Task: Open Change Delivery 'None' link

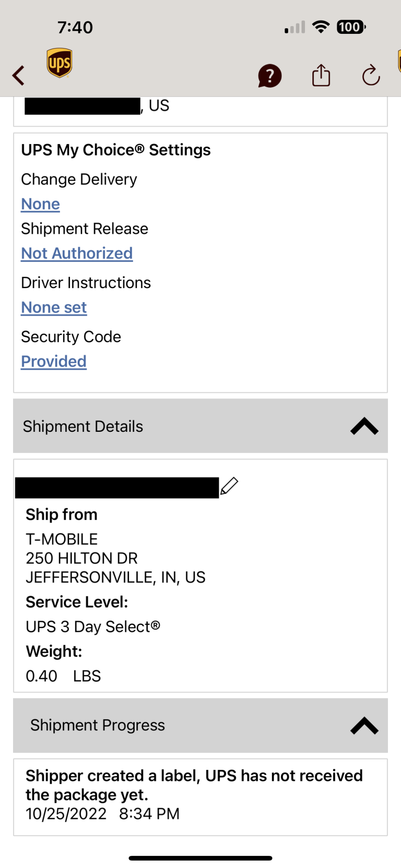Action: (40, 204)
